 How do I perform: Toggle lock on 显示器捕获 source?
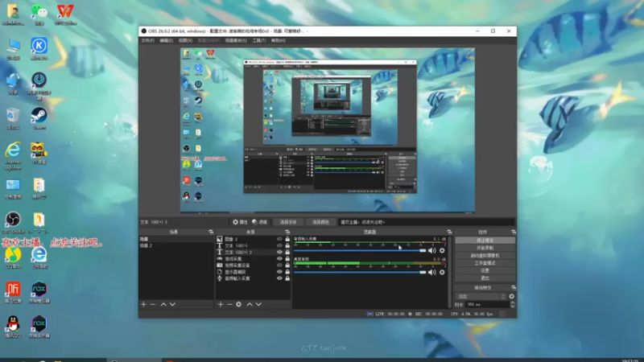pos(287,272)
